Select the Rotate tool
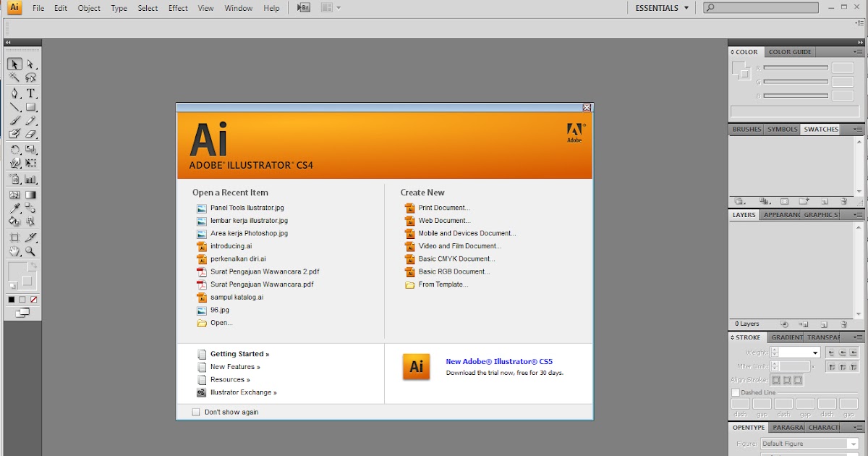The height and width of the screenshot is (456, 868). point(14,150)
